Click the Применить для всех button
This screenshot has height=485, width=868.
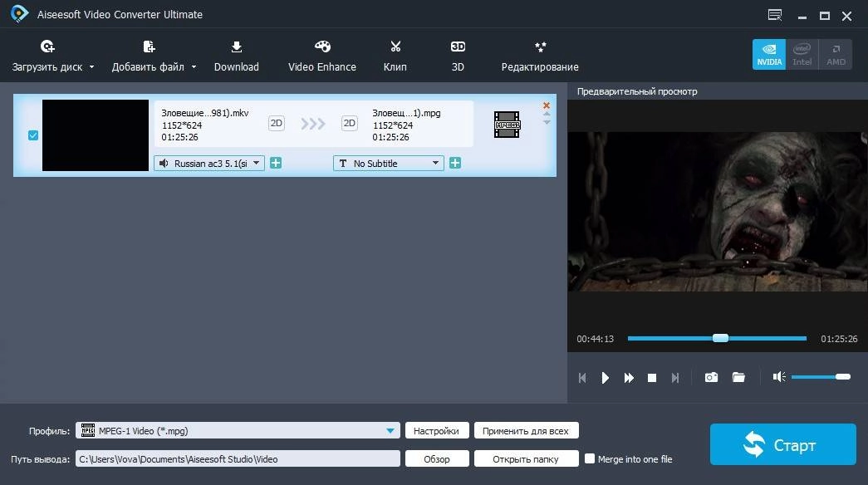point(526,431)
